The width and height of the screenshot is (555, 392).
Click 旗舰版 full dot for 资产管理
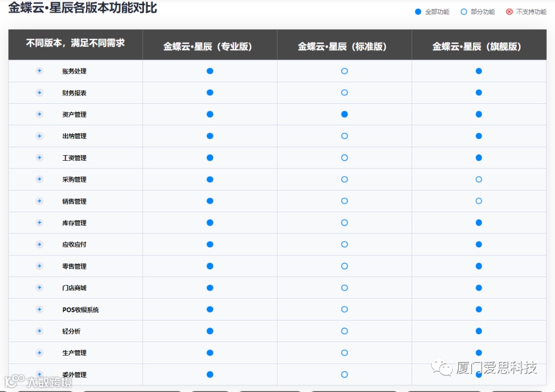pos(479,114)
